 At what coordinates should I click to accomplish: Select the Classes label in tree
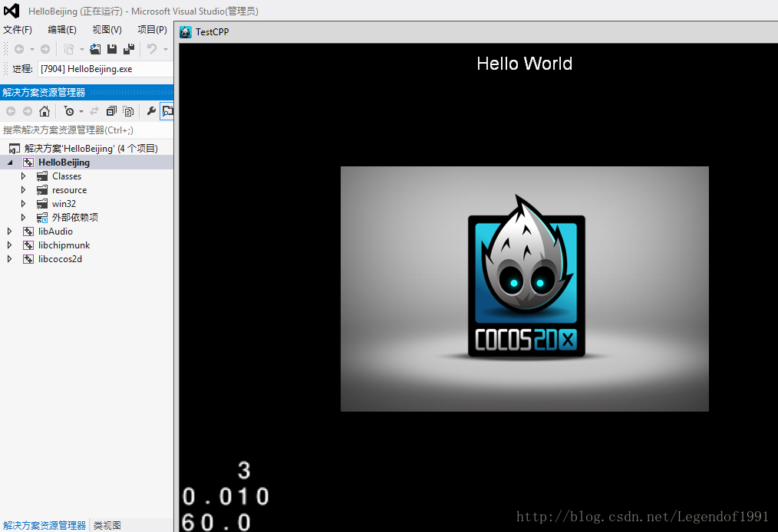tap(67, 176)
